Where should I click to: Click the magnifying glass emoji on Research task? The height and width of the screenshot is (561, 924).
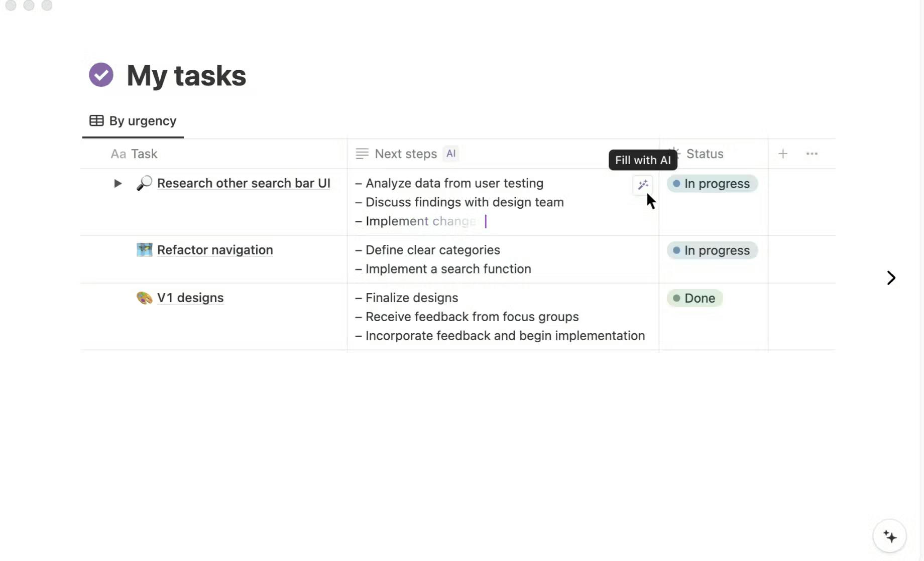[144, 183]
